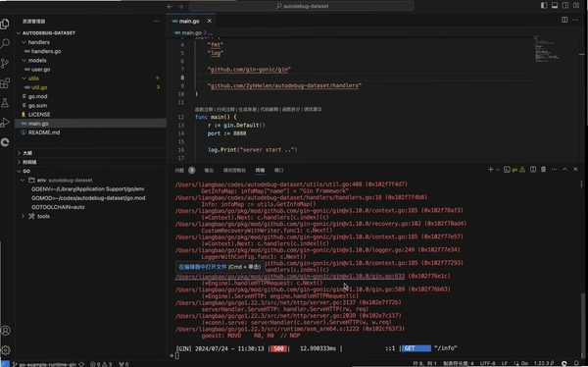Open the Run and Debug view
Image resolution: width=588 pixels, height=367 pixels.
5,123
